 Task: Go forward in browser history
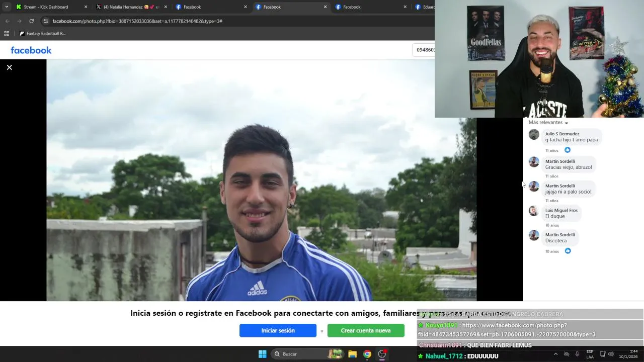coord(19,21)
